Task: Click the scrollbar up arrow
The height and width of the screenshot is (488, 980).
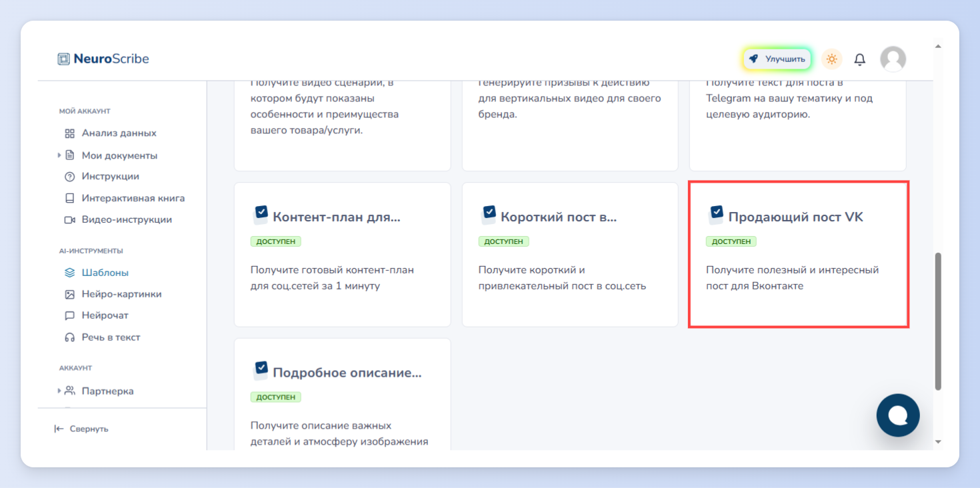Action: pyautogui.click(x=938, y=47)
